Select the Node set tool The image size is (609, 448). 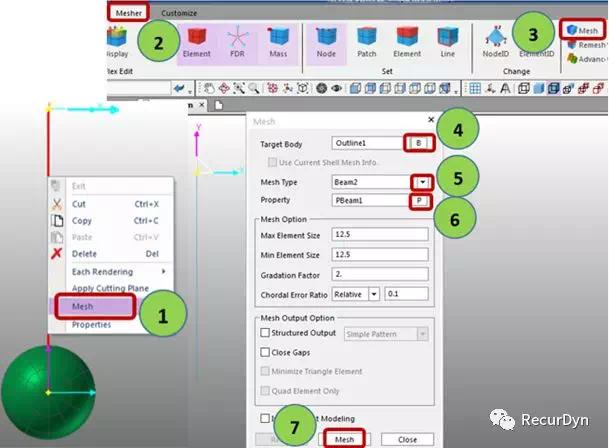[326, 42]
